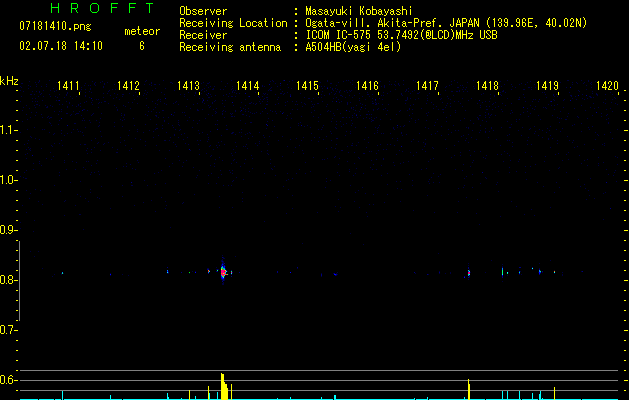Click the 0.6 kHz frequency label
This screenshot has width=629, height=400.
coord(7,380)
